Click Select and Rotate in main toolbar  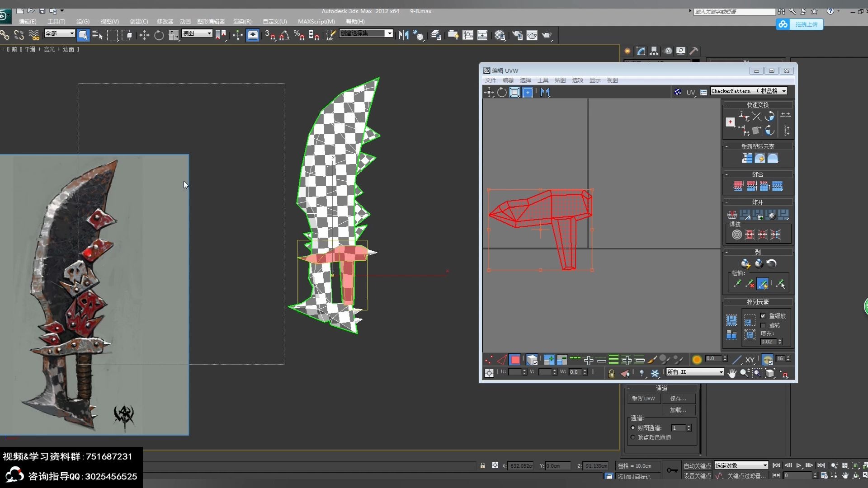[159, 35]
